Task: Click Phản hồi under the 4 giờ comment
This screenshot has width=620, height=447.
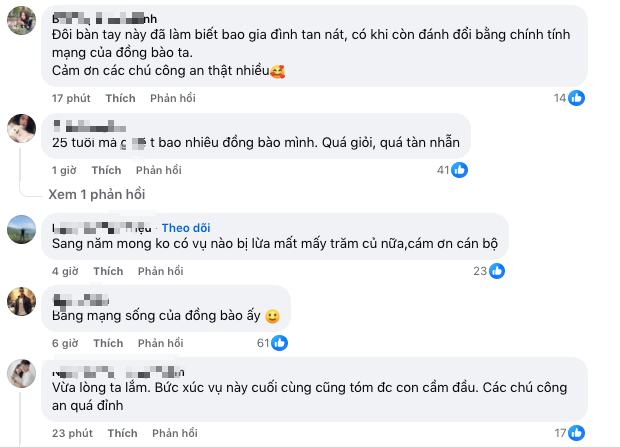Action: [160, 271]
